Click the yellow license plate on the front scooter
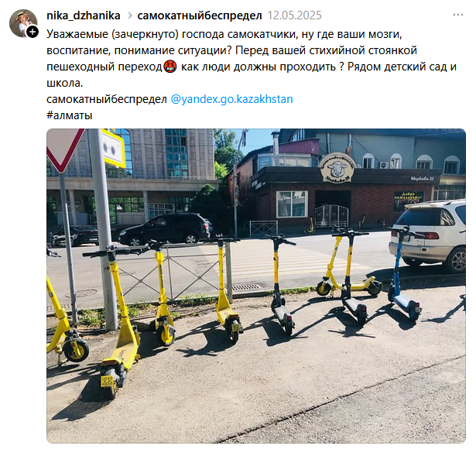 tap(107, 382)
